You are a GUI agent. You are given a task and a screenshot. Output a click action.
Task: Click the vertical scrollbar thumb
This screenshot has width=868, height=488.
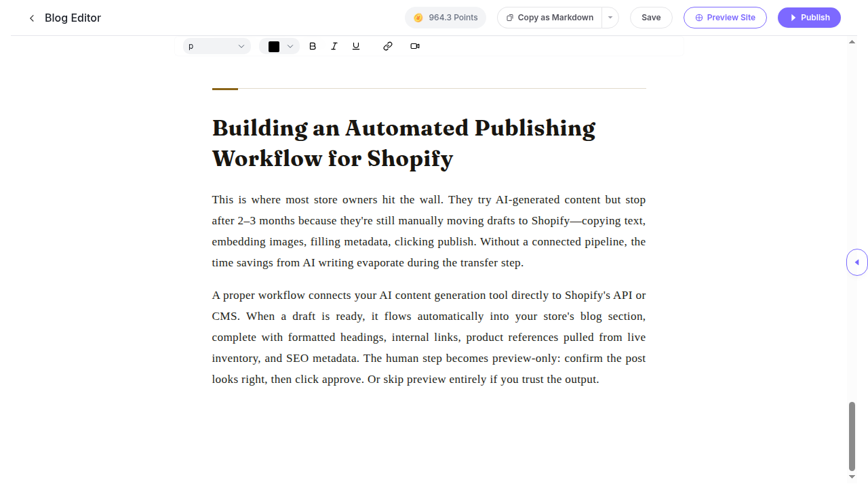[x=852, y=436]
